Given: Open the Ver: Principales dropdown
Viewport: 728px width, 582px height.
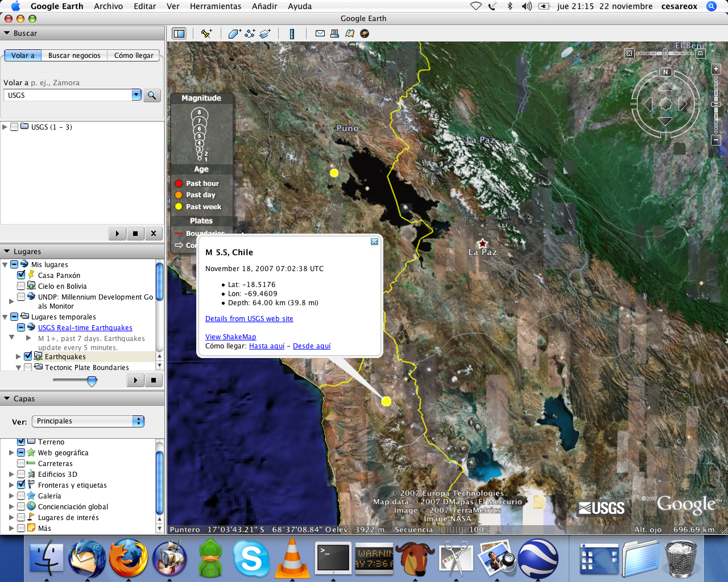Looking at the screenshot, I should [88, 421].
